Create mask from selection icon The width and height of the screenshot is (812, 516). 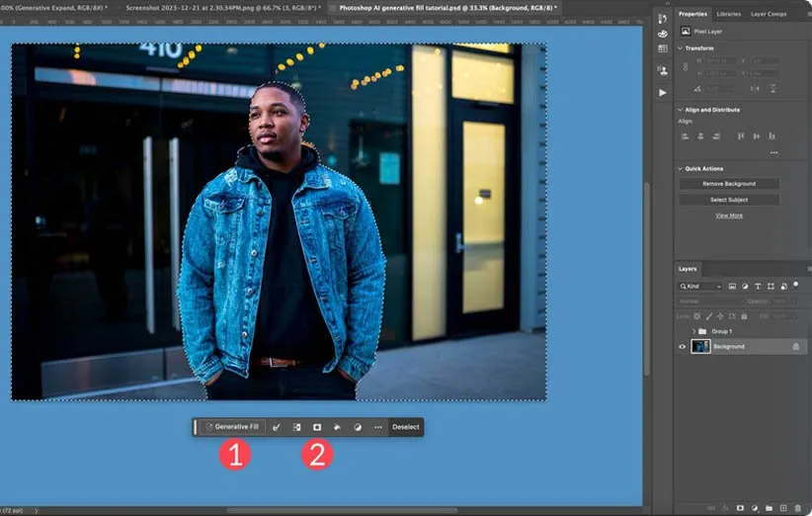tap(317, 427)
